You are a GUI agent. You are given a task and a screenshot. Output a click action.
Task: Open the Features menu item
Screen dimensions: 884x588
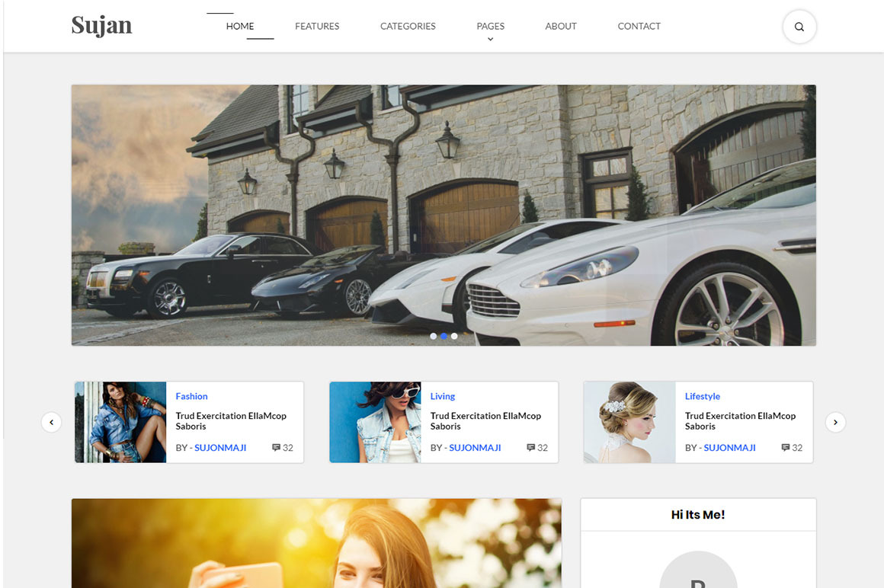[317, 26]
